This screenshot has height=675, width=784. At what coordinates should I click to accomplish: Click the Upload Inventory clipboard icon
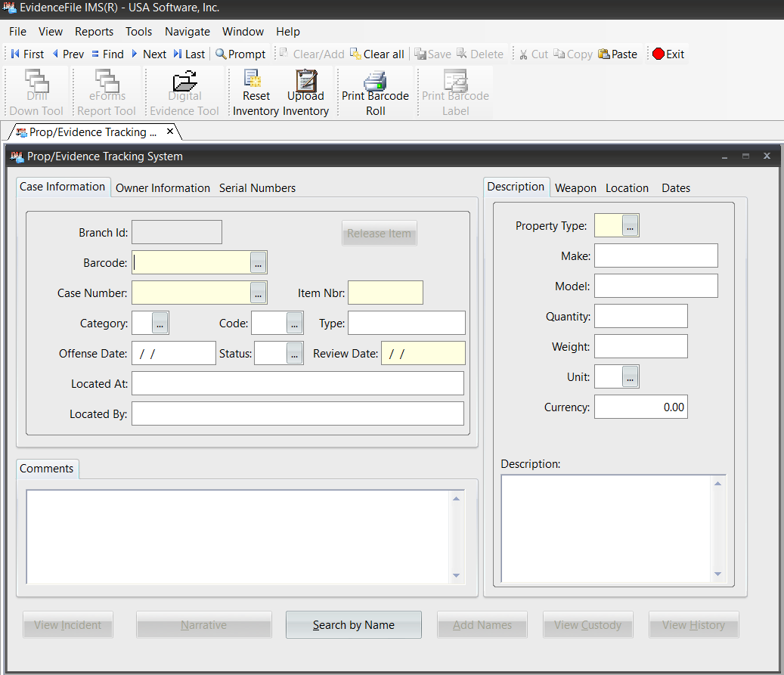coord(305,80)
